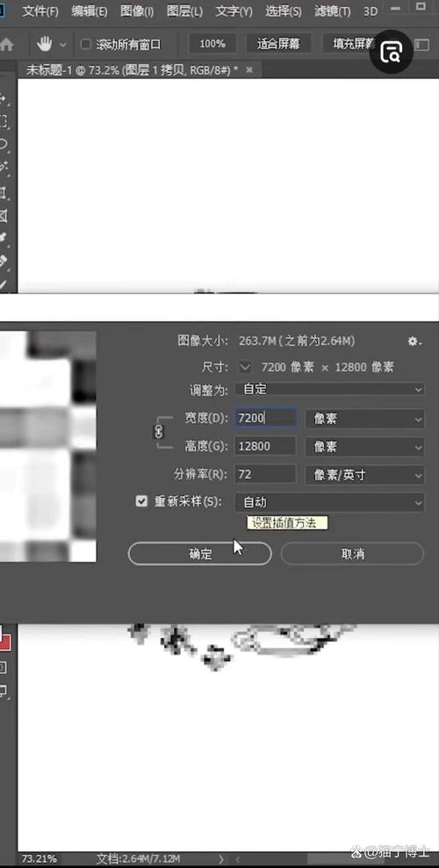Click the 73.21% zoom field in status bar
The image size is (439, 868).
point(39,858)
